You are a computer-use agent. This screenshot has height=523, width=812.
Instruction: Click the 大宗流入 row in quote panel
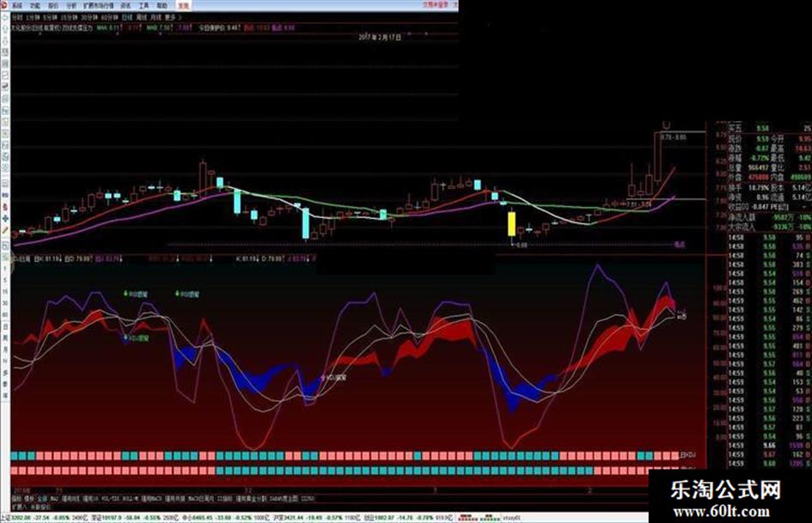770,227
